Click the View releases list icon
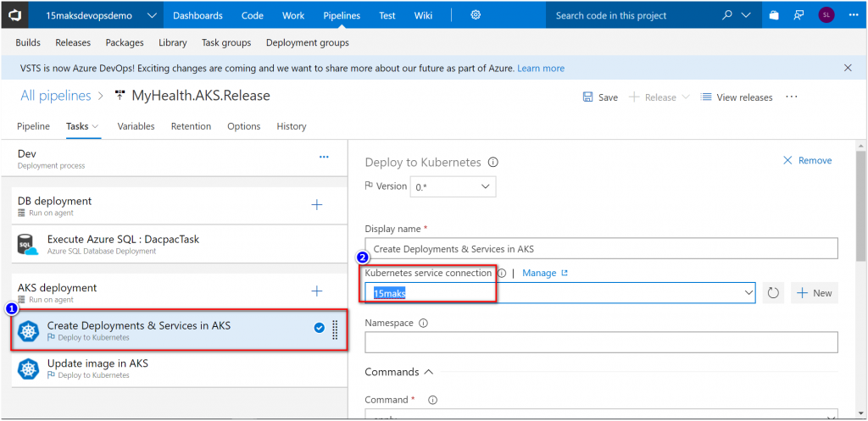868x421 pixels. click(706, 97)
